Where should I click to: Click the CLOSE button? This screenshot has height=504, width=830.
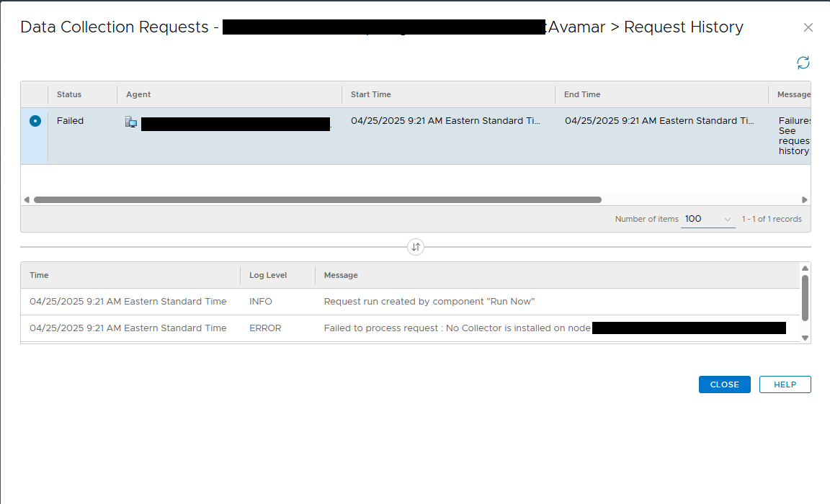pos(724,384)
